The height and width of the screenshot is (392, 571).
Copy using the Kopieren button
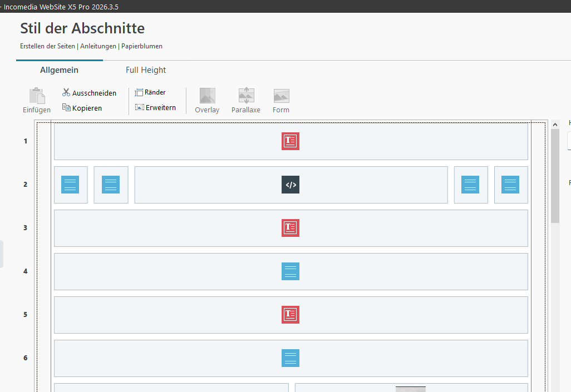82,108
